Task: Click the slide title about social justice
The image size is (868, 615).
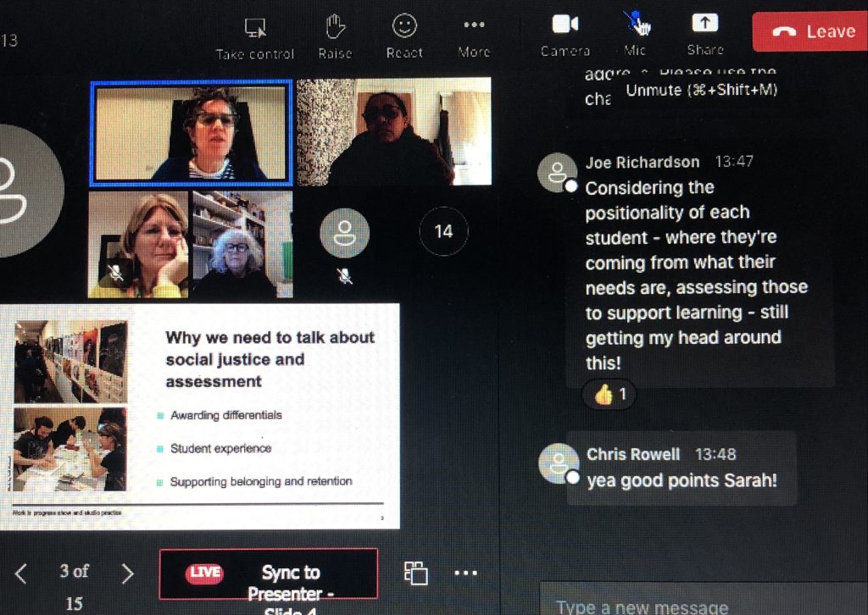Action: (270, 359)
